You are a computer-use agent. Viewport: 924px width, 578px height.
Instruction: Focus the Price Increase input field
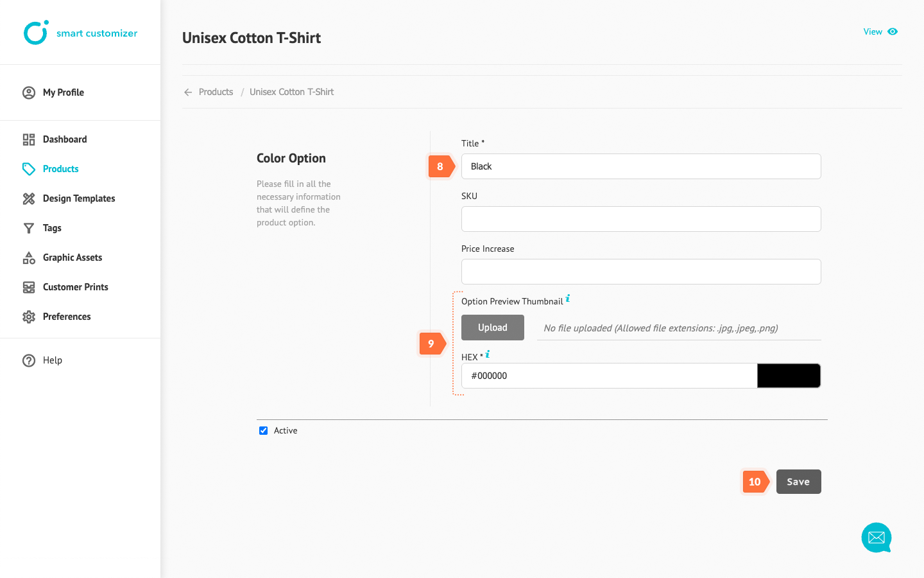[641, 272]
